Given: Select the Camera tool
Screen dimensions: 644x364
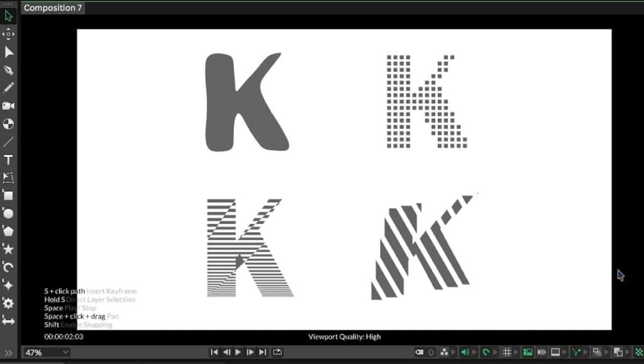Looking at the screenshot, I should (x=8, y=106).
